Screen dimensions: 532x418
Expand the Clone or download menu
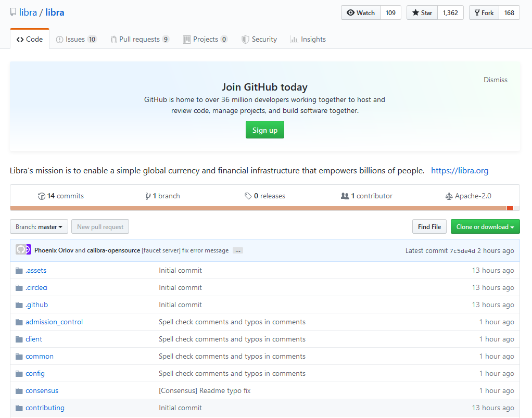[x=485, y=227]
